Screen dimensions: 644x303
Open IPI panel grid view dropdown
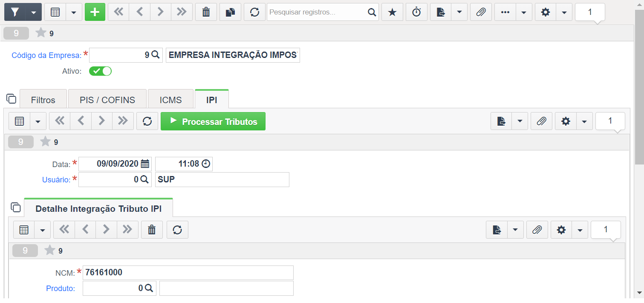click(x=38, y=121)
